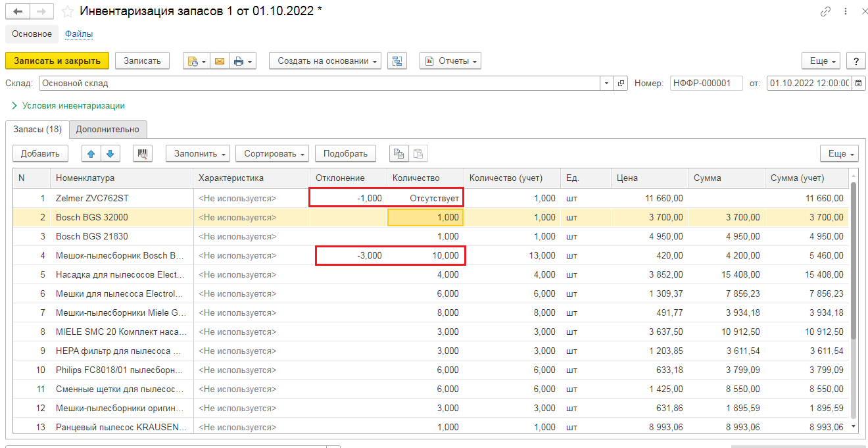This screenshot has height=448, width=868.
Task: Open the top Еще menu
Action: (821, 61)
